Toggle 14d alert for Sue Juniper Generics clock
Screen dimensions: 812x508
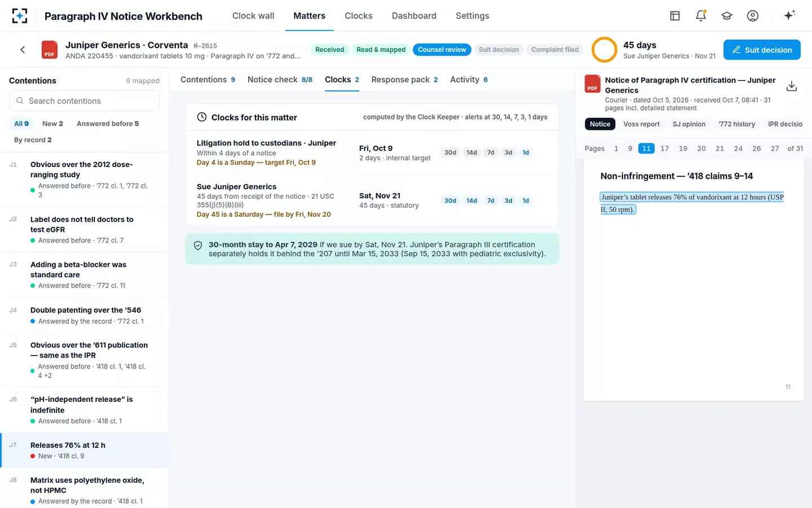coord(471,200)
